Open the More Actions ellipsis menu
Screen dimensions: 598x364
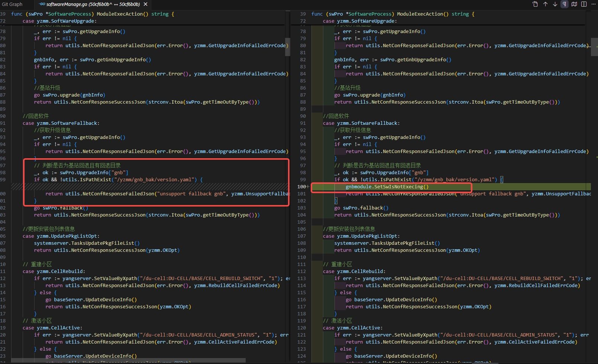click(x=594, y=4)
